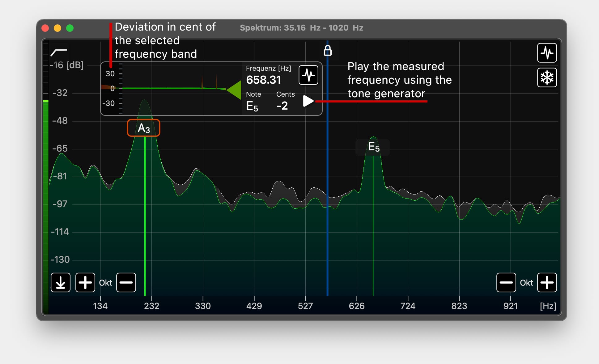The image size is (599, 364).
Task: Click the bright green A3 peak marker line
Action: tap(145, 216)
